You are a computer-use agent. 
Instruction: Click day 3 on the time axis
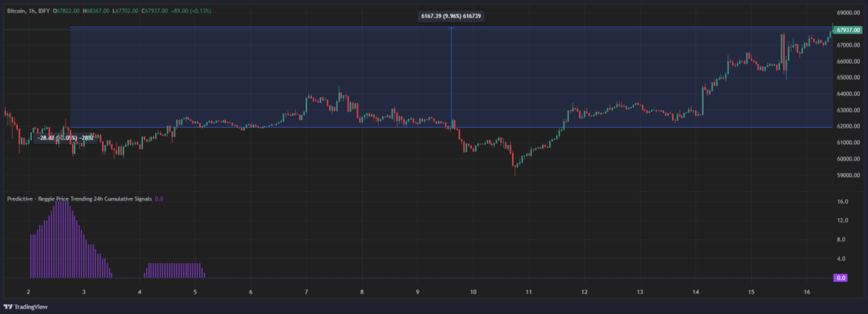[x=84, y=292]
